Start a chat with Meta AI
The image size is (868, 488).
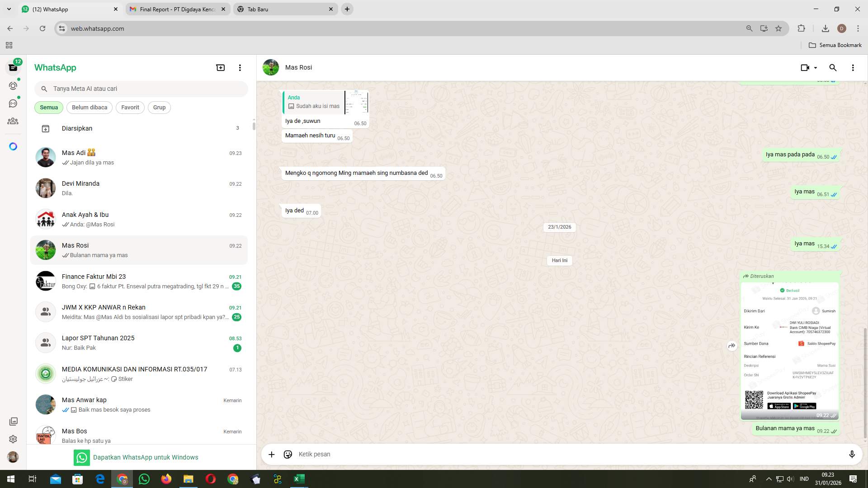click(13, 146)
